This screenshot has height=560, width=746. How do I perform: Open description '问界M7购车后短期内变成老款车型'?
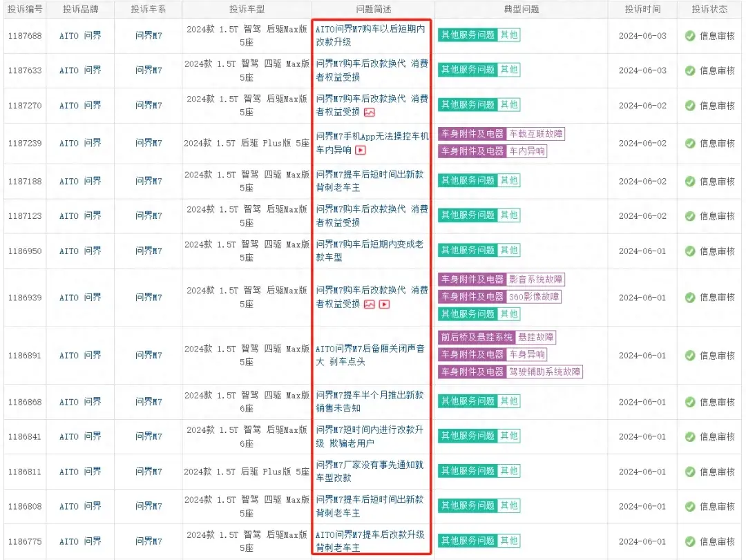pyautogui.click(x=370, y=251)
